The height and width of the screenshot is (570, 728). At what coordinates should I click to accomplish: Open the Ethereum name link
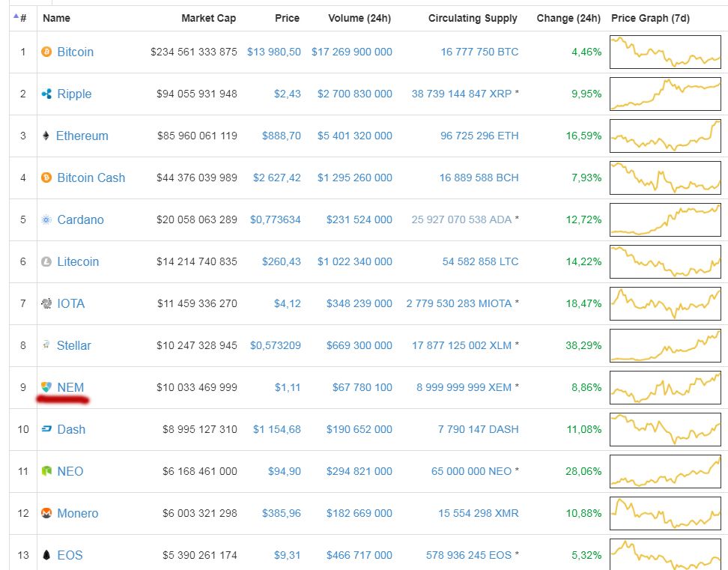[82, 136]
